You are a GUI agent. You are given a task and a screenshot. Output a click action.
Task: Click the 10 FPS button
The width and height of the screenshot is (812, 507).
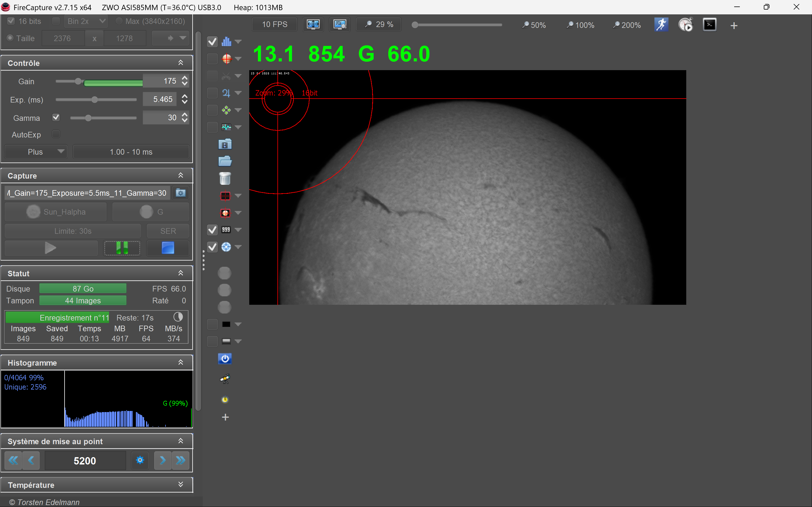(x=274, y=25)
